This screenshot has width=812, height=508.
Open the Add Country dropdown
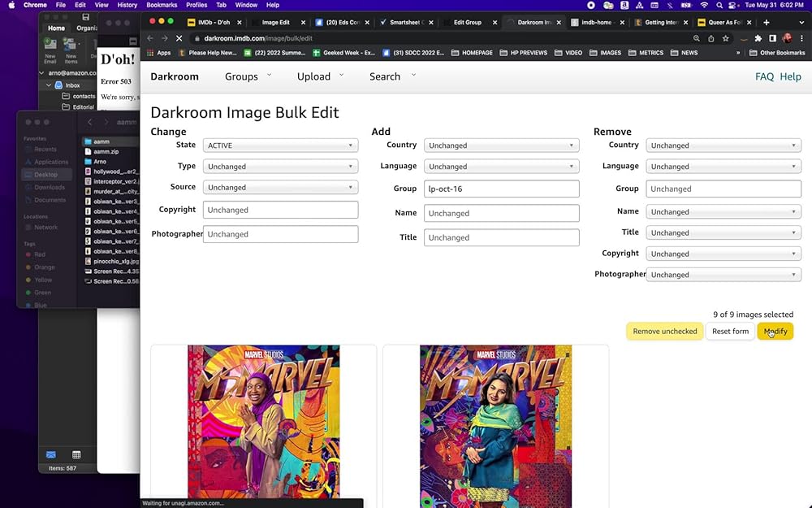[x=501, y=145]
